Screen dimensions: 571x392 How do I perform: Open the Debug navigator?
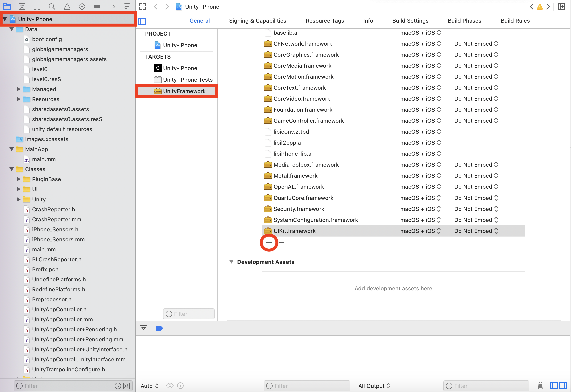[x=97, y=7]
